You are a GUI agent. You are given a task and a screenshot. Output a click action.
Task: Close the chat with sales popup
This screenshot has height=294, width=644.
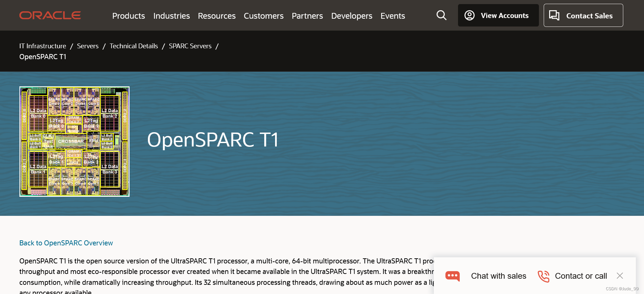click(x=620, y=276)
